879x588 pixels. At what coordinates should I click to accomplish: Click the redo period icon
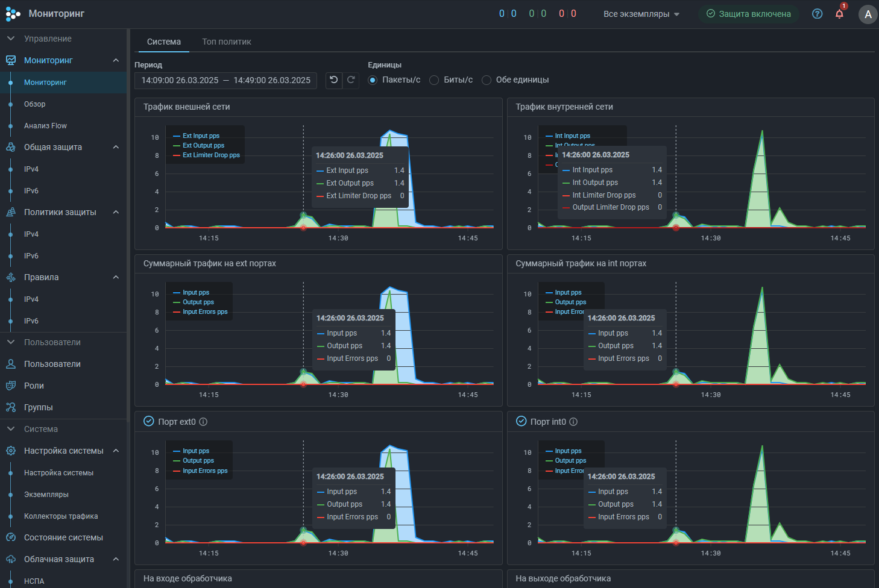[x=351, y=80]
